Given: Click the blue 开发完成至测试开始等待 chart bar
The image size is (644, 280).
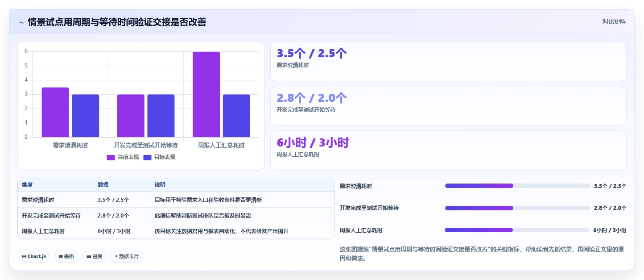Looking at the screenshot, I should (161, 116).
